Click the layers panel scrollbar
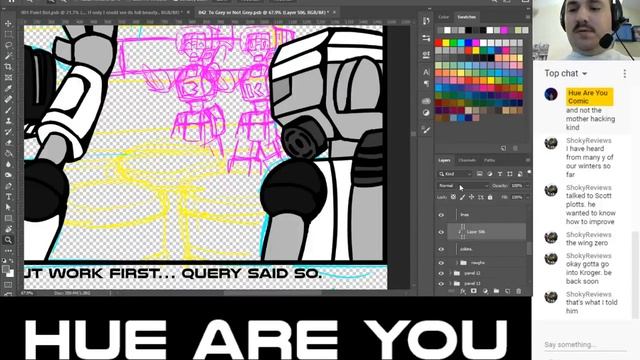Screen dimensions: 640x360 (x=529, y=248)
